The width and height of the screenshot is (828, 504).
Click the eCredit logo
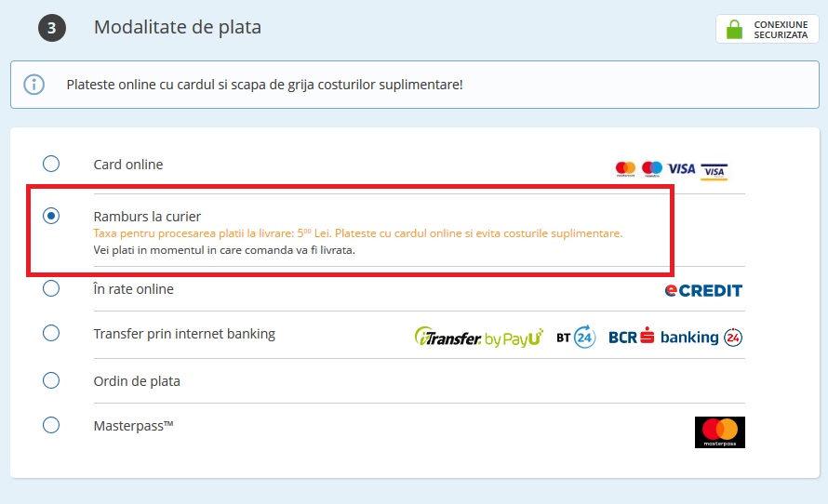click(x=703, y=290)
